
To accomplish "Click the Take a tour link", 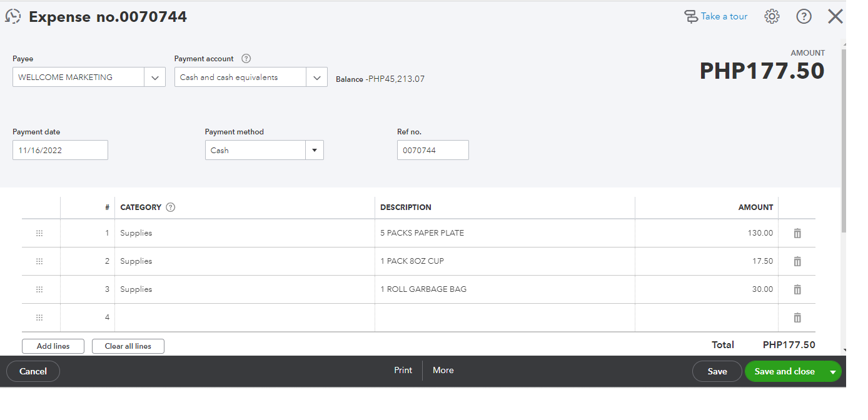I will [717, 16].
